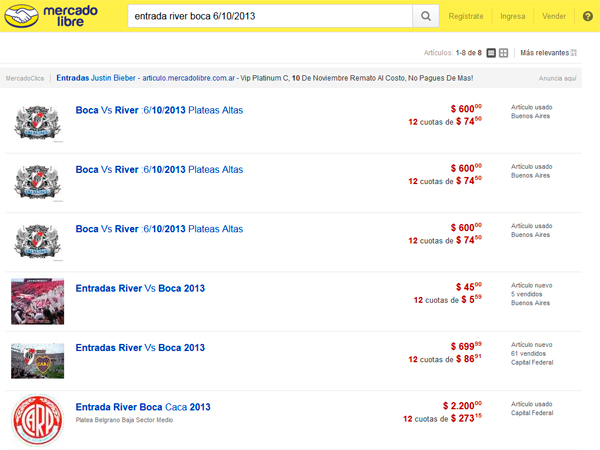Image resolution: width=600 pixels, height=450 pixels.
Task: Open the Vender menu item
Action: (x=553, y=16)
